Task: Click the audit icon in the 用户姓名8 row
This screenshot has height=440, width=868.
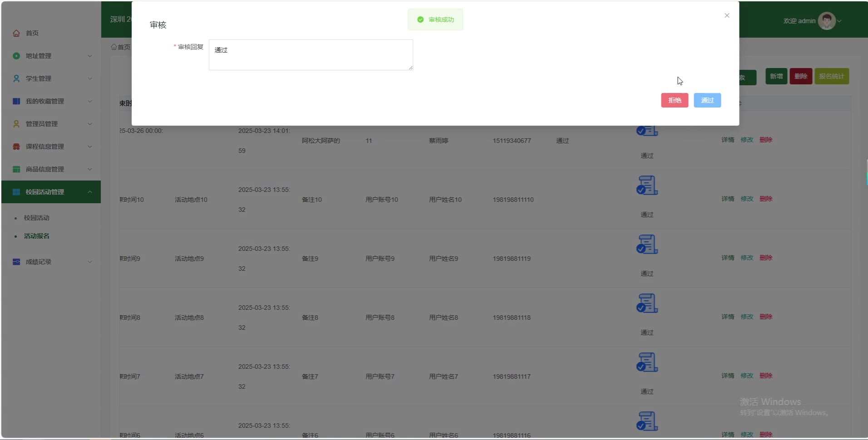Action: 647,303
